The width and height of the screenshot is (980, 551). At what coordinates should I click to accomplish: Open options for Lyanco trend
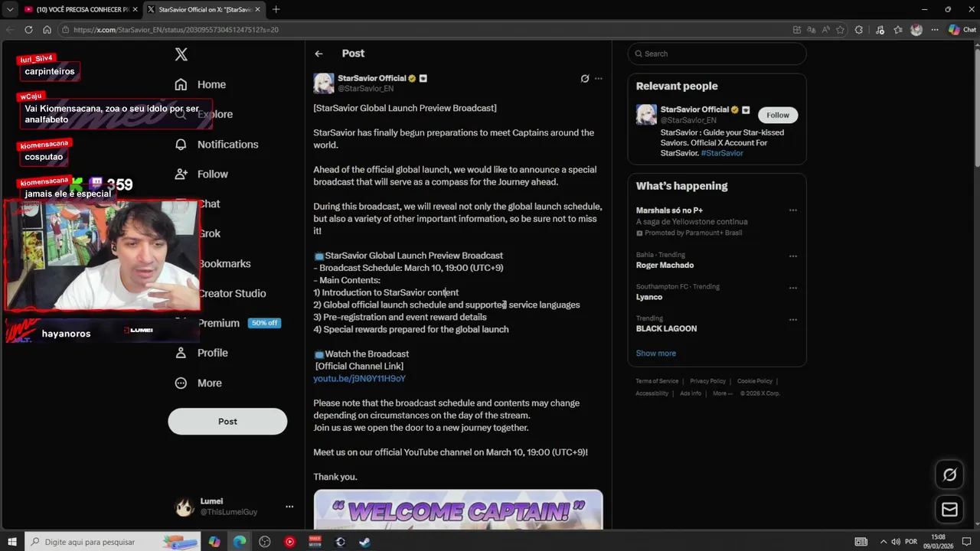[793, 288]
